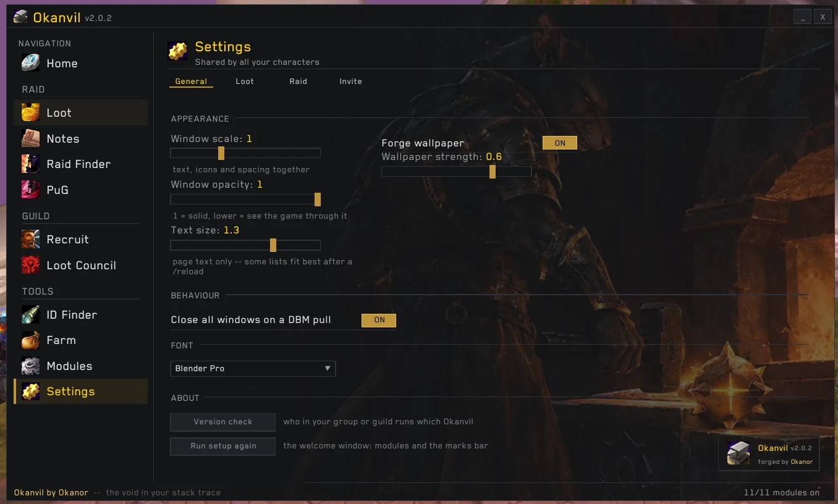838x504 pixels.
Task: Go to Loot Council page
Action: 80,265
